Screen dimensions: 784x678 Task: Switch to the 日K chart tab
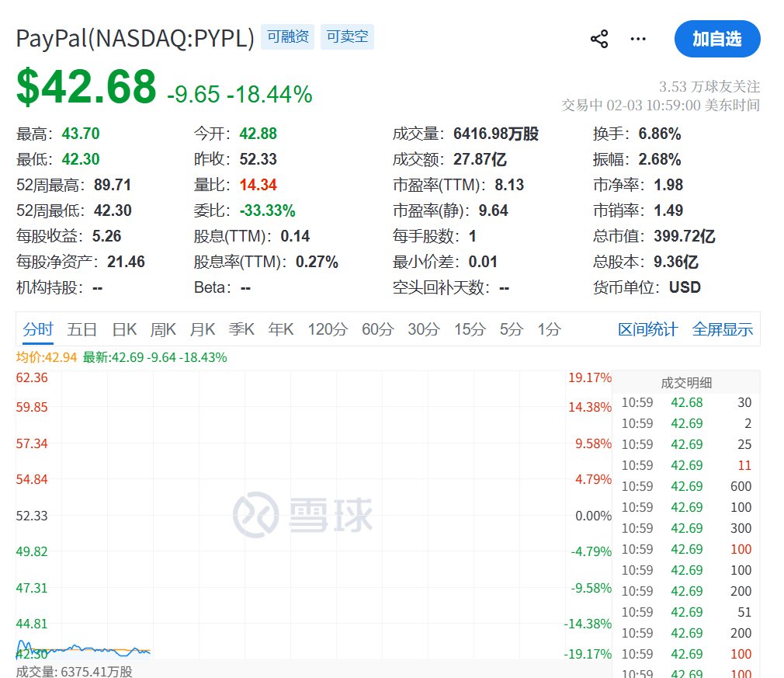click(x=124, y=329)
